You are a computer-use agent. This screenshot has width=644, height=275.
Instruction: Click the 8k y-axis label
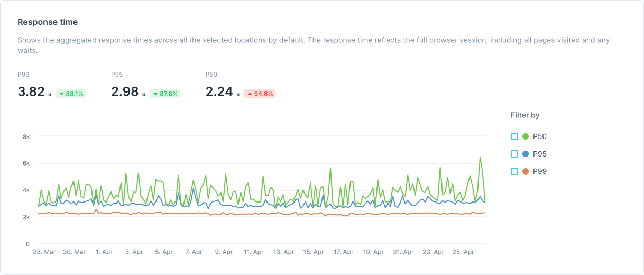[26, 137]
